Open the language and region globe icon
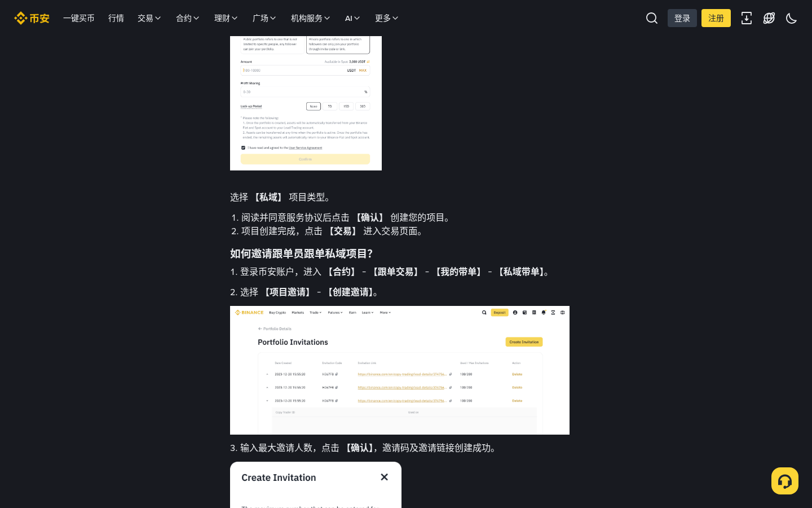The height and width of the screenshot is (508, 812). coord(769,18)
